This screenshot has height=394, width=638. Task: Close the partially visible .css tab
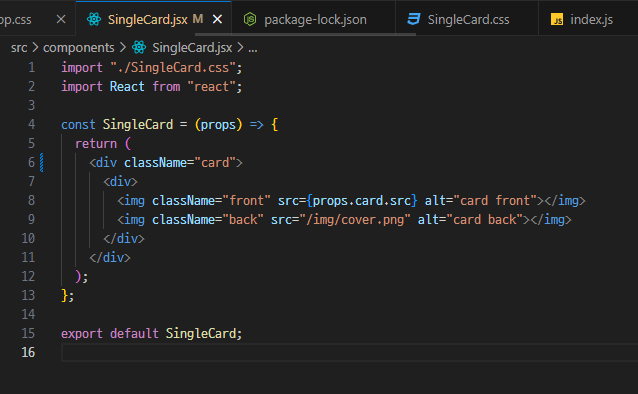61,19
